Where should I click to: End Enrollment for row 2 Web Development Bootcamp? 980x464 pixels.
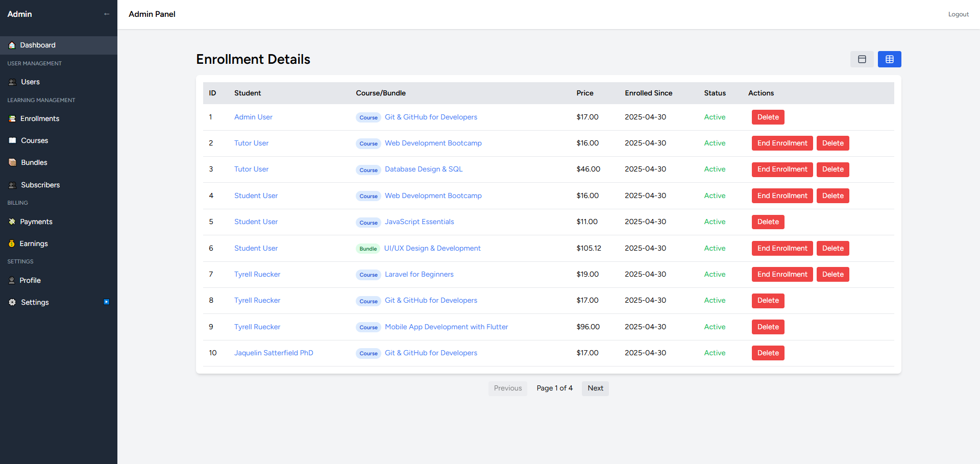[782, 143]
